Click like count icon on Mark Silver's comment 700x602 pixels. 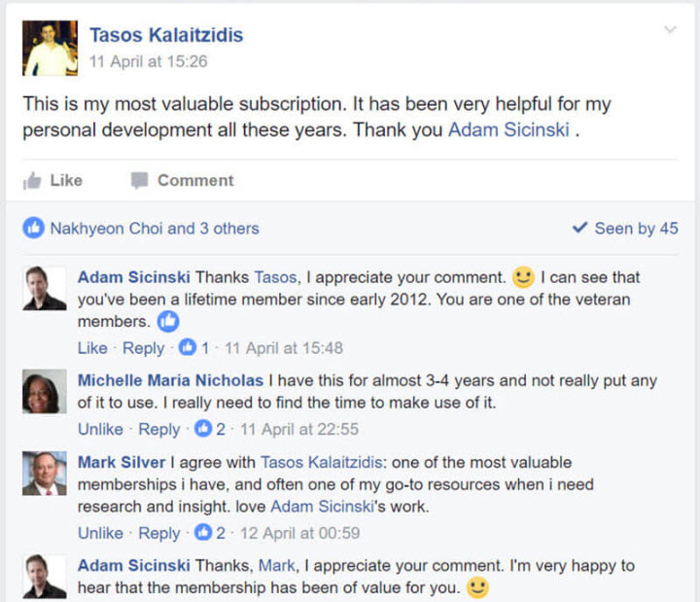203,532
